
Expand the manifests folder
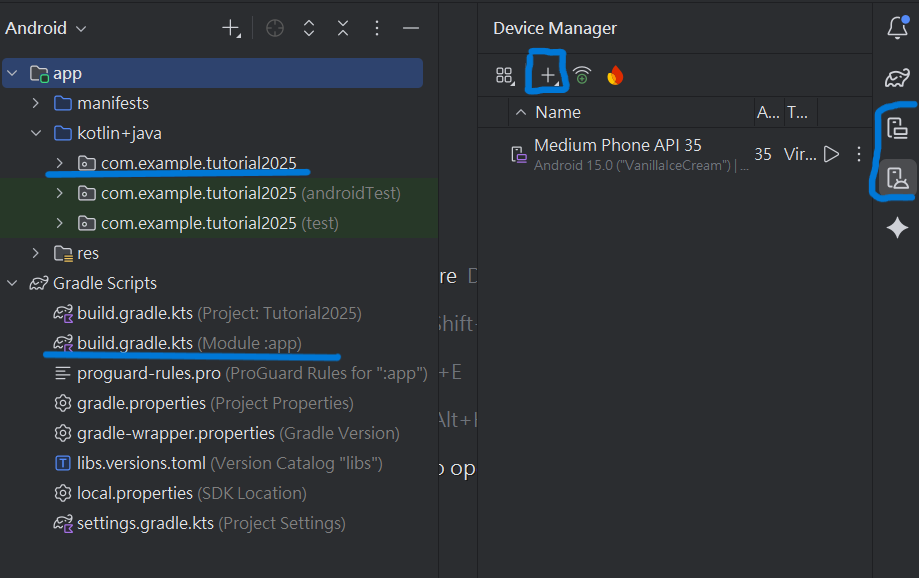(36, 103)
